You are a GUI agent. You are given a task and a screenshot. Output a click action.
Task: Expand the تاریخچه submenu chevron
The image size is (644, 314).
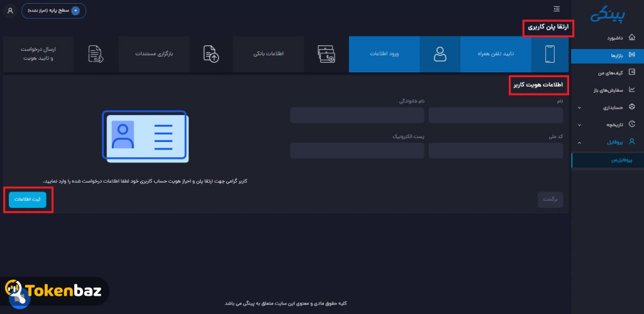(x=579, y=124)
